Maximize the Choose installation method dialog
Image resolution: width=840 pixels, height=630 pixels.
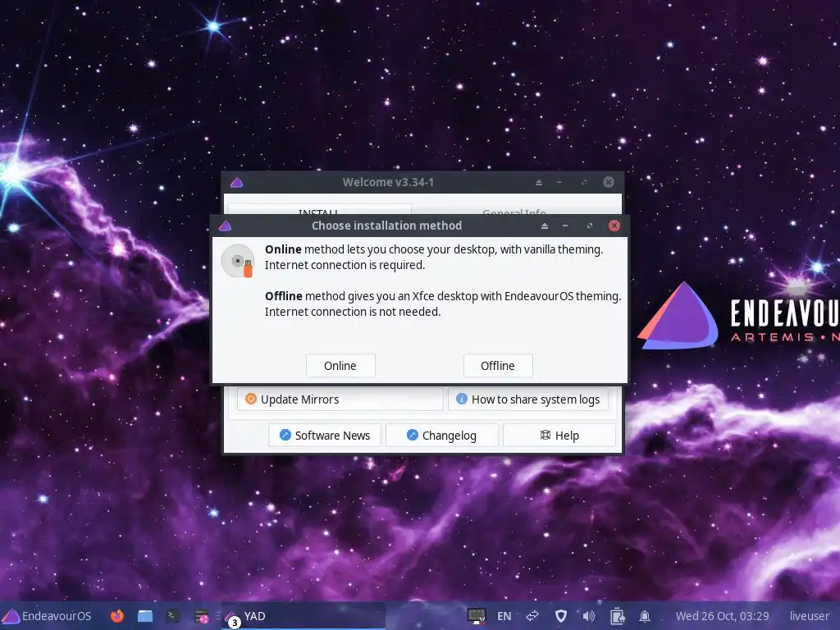[x=590, y=226]
